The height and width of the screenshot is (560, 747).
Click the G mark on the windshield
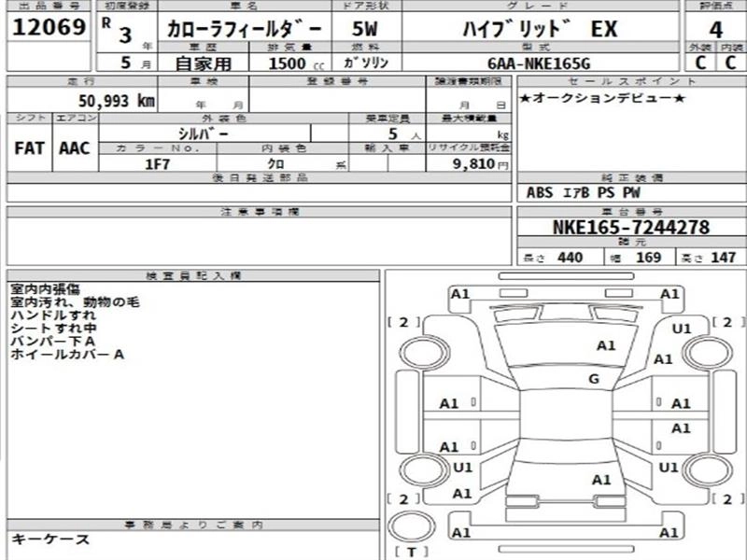click(x=593, y=379)
